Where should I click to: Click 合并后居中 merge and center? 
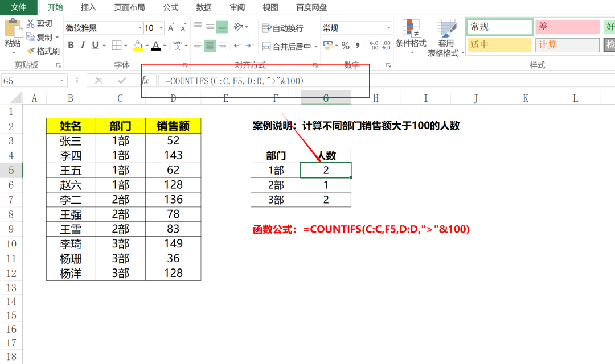point(286,47)
